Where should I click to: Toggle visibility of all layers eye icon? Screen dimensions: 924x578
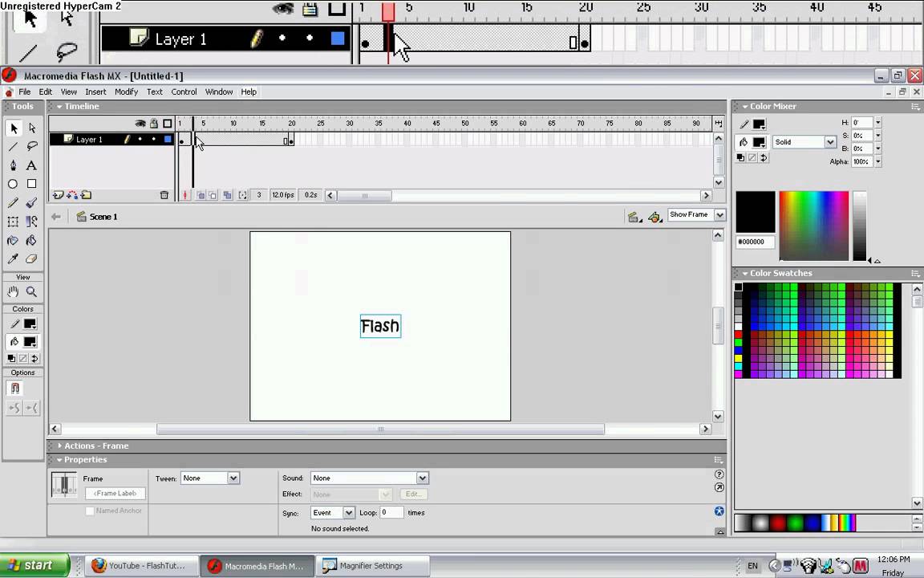click(140, 124)
